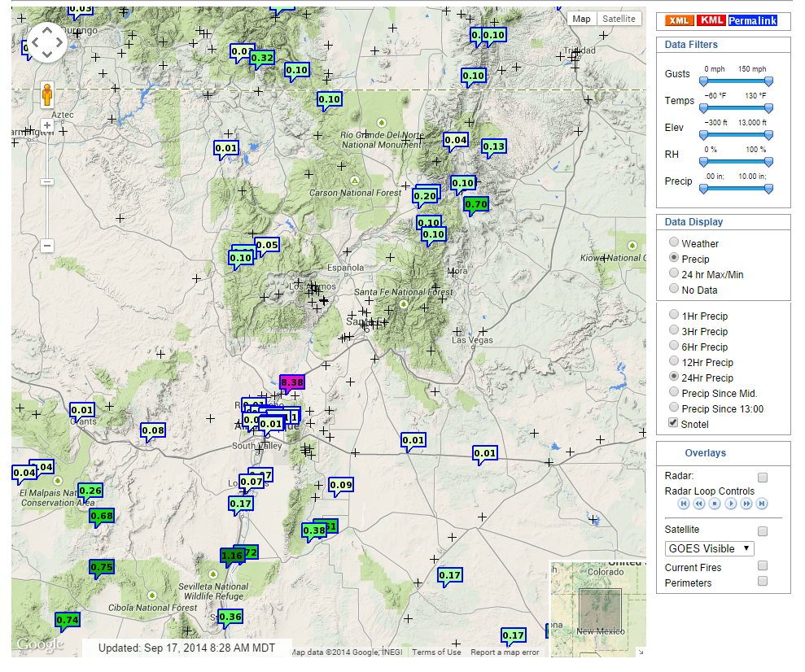805x672 pixels.
Task: Switch to 1Hr Precip
Action: pyautogui.click(x=673, y=314)
